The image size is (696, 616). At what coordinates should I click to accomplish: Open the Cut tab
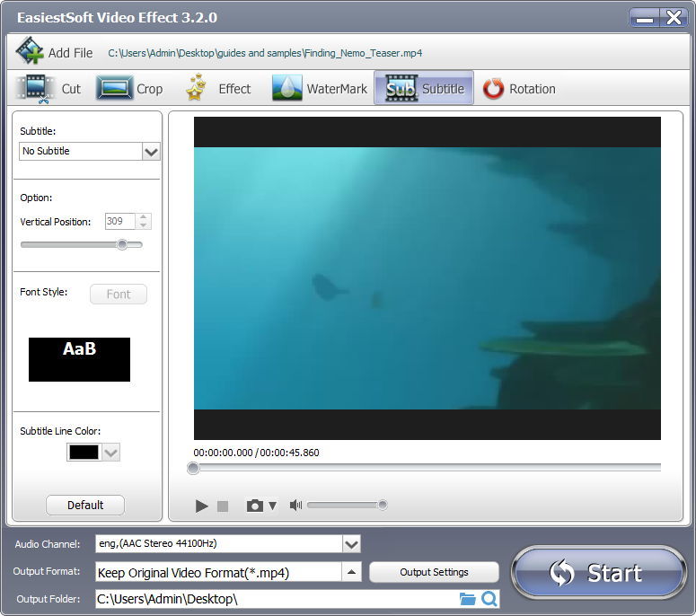[x=48, y=89]
